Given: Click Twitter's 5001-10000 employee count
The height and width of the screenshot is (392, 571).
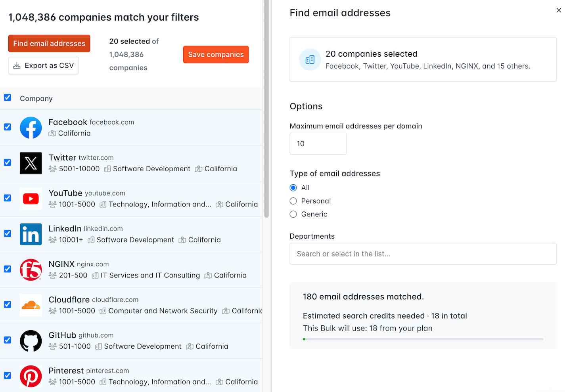Looking at the screenshot, I should [79, 169].
